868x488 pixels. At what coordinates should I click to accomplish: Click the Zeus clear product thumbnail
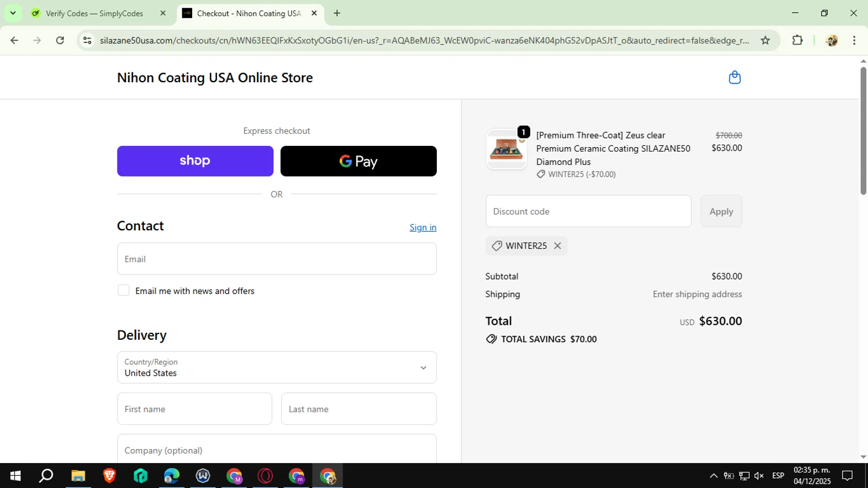click(x=506, y=149)
